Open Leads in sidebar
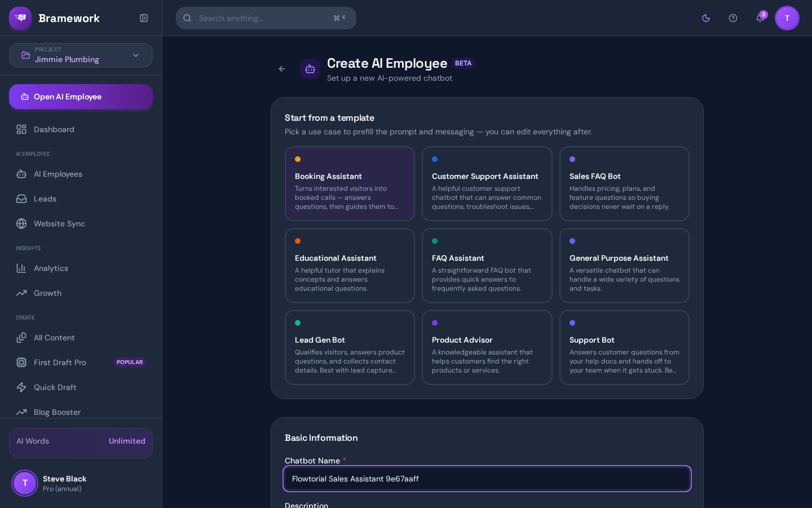 [x=81, y=199]
